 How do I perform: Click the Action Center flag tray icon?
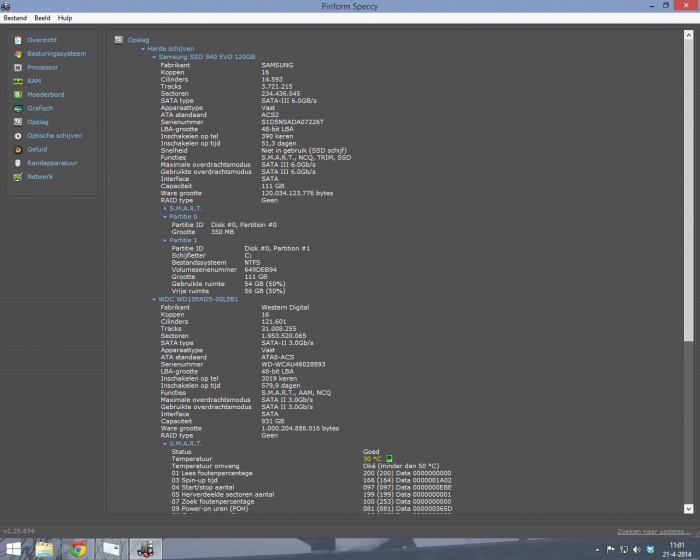click(610, 549)
